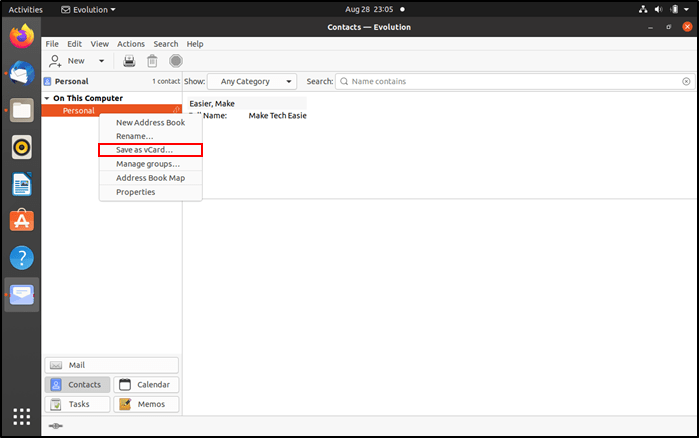Open Ubuntu Software store icon
699x438 pixels.
pyautogui.click(x=21, y=221)
